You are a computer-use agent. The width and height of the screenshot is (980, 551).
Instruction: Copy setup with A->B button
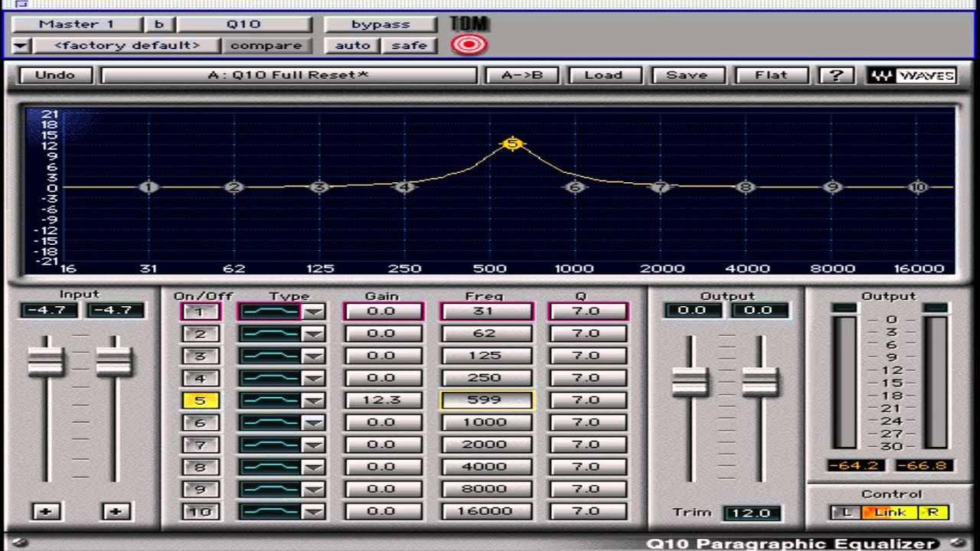(521, 75)
